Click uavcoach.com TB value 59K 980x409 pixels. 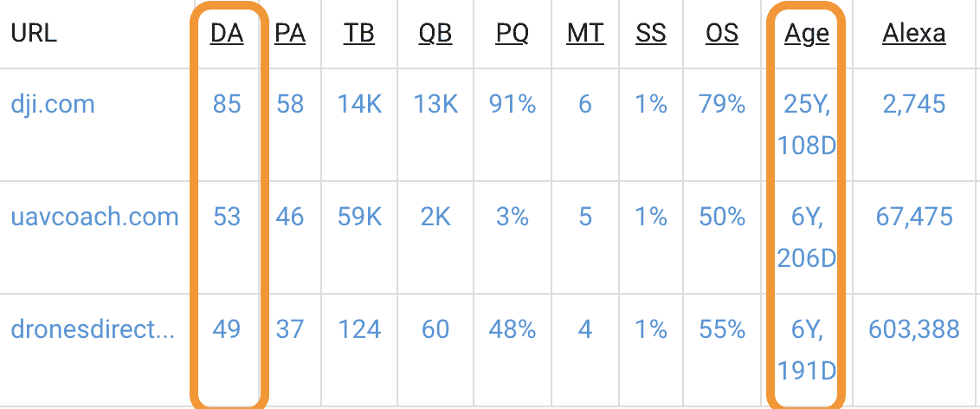tap(359, 216)
